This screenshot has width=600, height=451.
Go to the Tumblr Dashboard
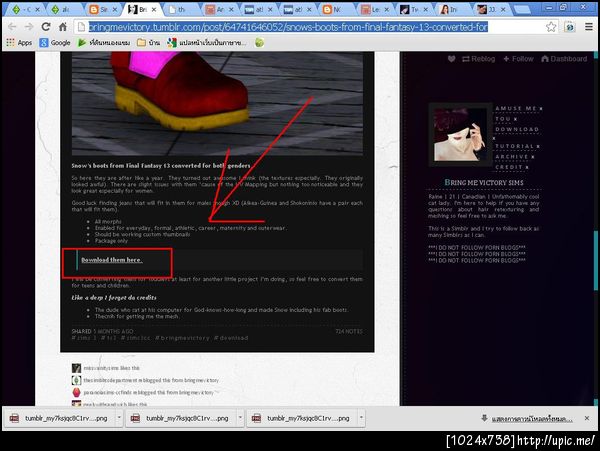coord(564,59)
